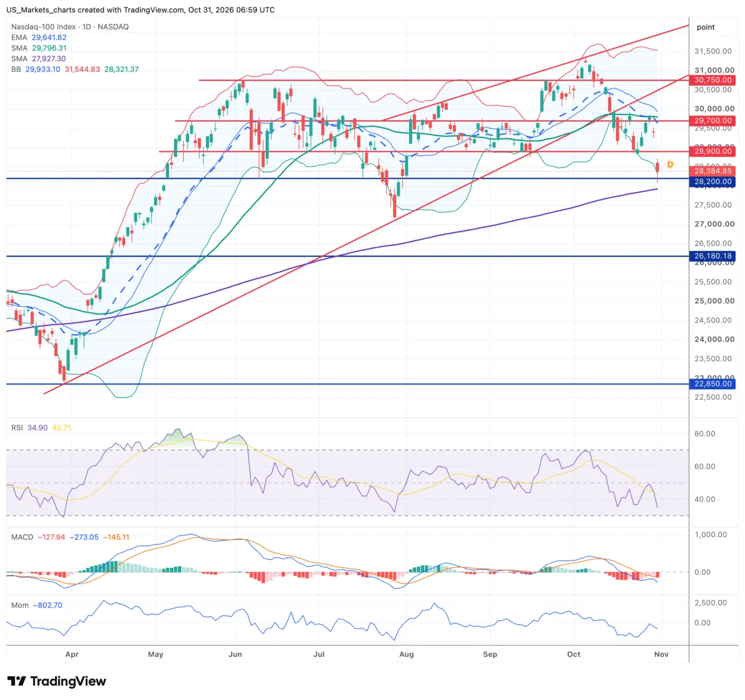Click the MACD value −273.05
This screenshot has width=745, height=700.
click(x=84, y=537)
